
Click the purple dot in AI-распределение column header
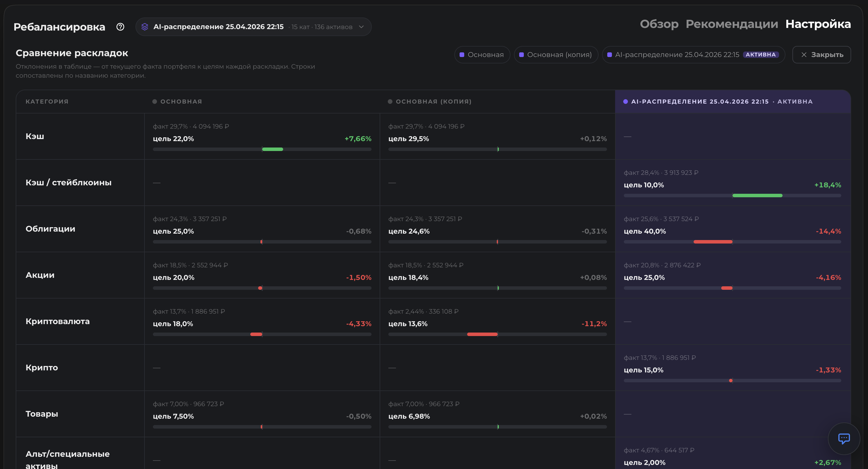pyautogui.click(x=625, y=102)
